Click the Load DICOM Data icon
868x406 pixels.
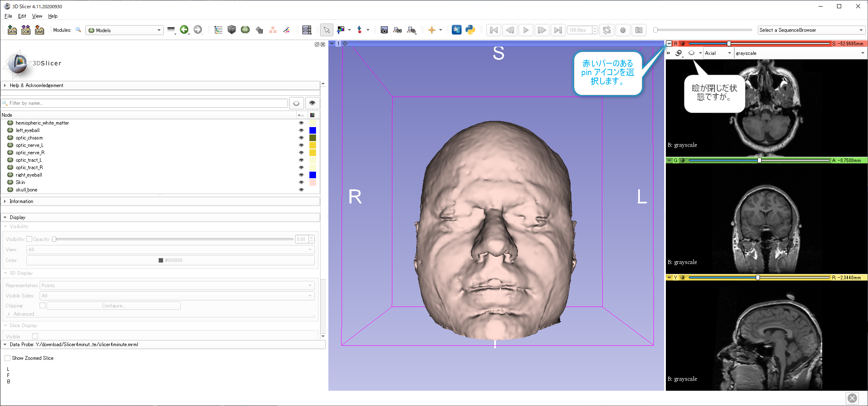tap(26, 30)
